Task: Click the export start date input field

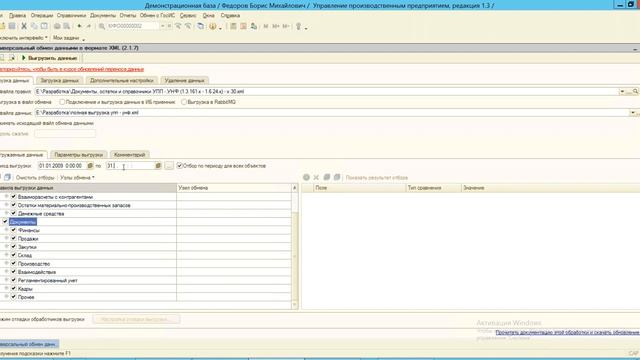Action: coord(62,166)
